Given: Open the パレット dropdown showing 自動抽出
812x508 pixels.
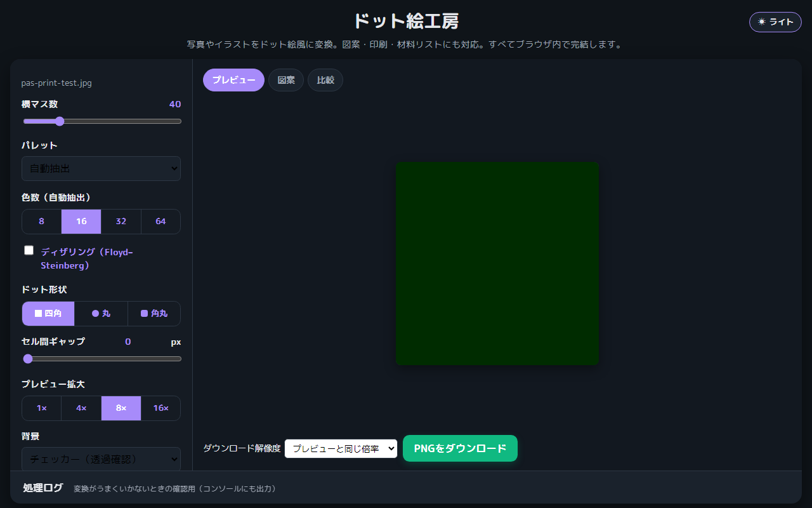Looking at the screenshot, I should pyautogui.click(x=101, y=169).
